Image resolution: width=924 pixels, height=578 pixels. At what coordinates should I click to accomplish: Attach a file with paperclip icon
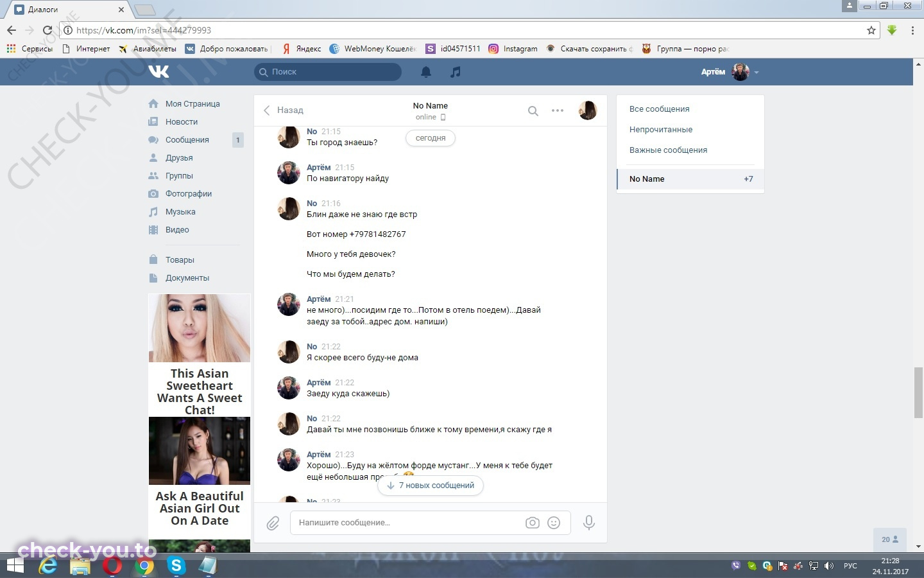click(273, 523)
